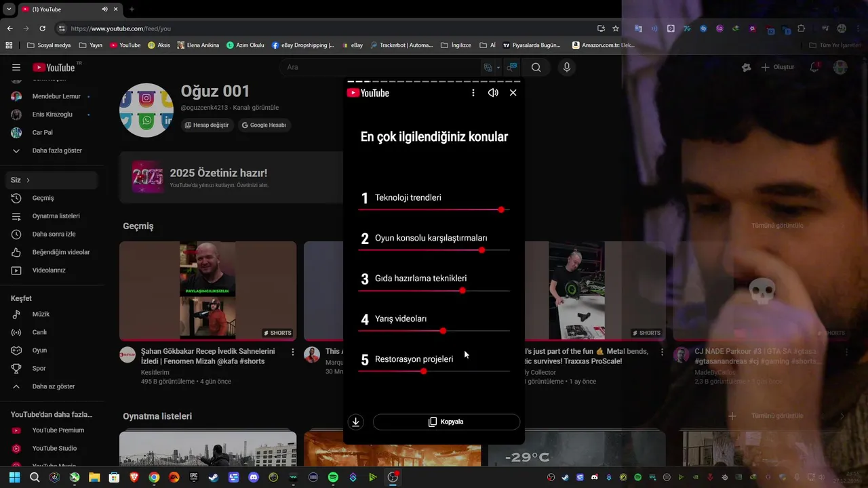Open Discord from the taskbar
868x488 pixels.
point(254,477)
